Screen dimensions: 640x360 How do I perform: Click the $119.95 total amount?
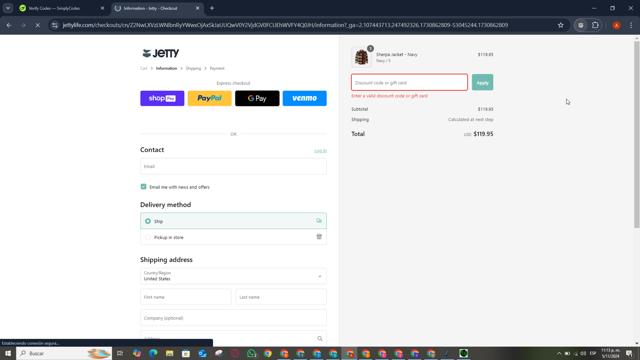coord(483,134)
